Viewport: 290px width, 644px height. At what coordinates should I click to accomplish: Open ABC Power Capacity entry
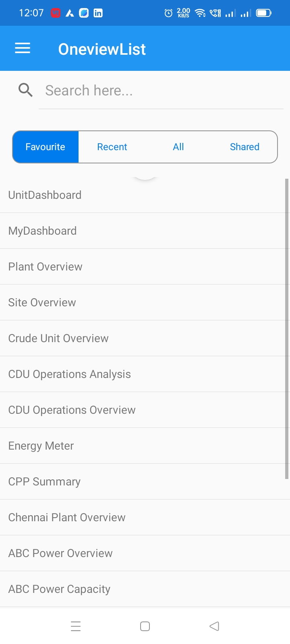tap(145, 589)
